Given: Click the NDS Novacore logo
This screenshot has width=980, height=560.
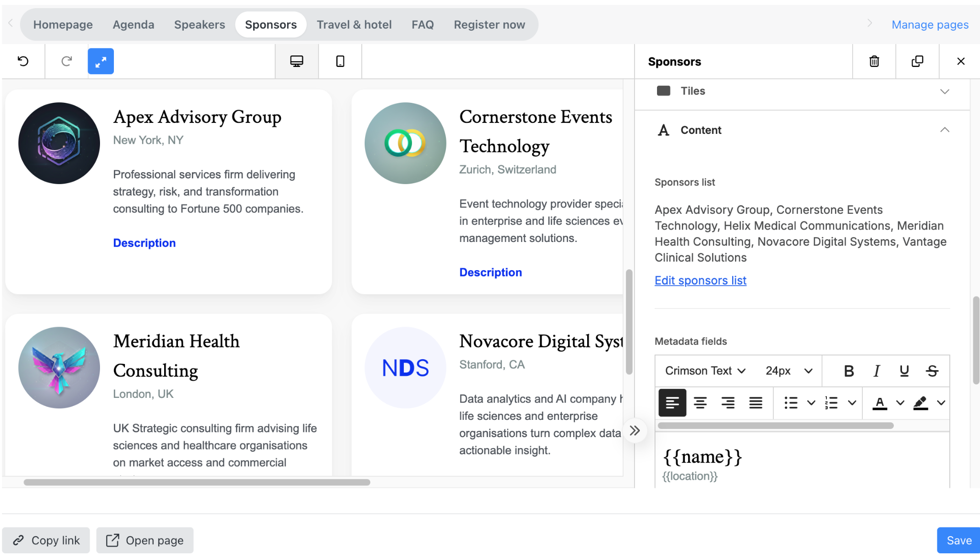Looking at the screenshot, I should (405, 367).
